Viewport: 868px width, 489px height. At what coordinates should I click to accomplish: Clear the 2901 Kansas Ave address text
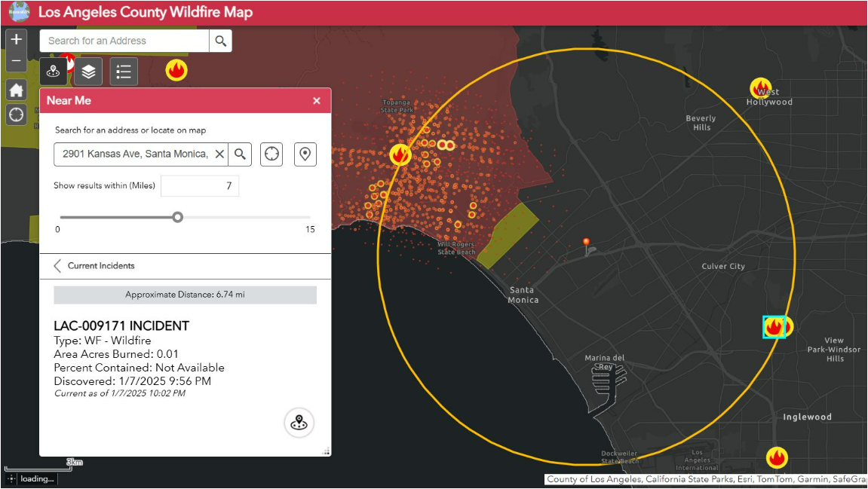click(x=219, y=154)
